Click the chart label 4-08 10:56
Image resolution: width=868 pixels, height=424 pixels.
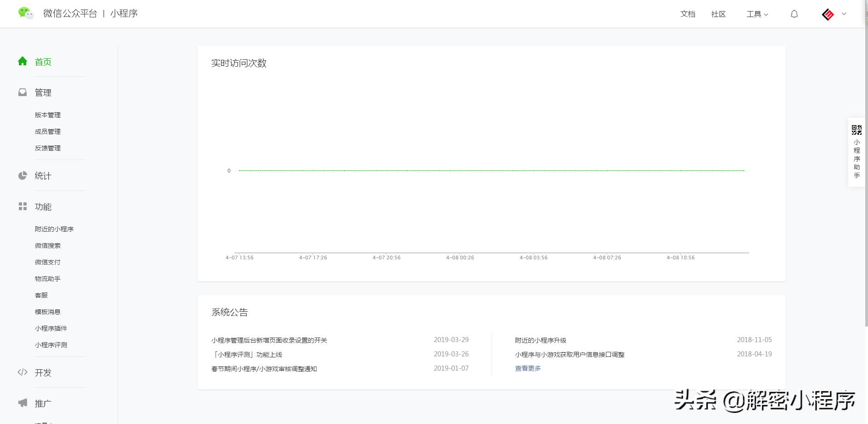[x=681, y=258]
